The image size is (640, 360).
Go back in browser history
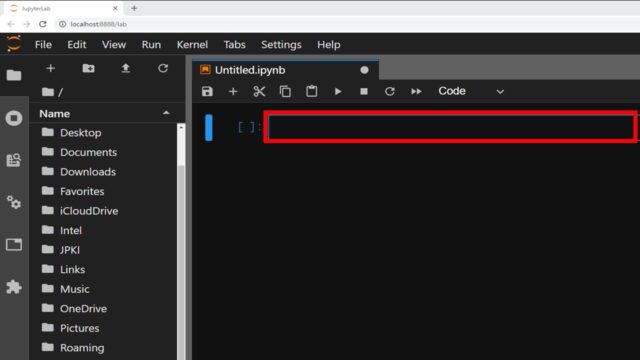click(11, 24)
